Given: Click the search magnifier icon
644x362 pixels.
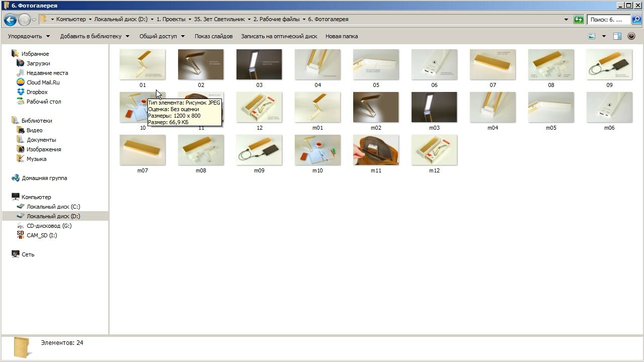Looking at the screenshot, I should 636,20.
